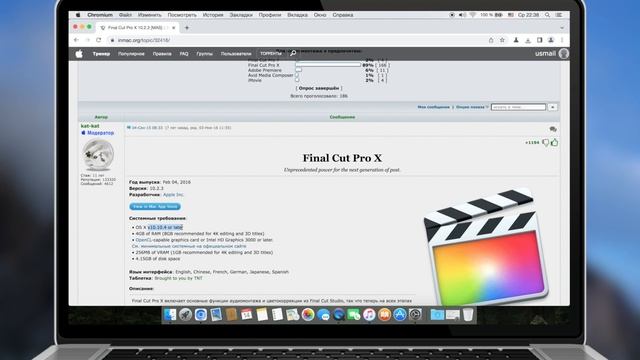Open the OpenCL link in requirements
Viewport: 640px width, 360px height.
[144, 240]
